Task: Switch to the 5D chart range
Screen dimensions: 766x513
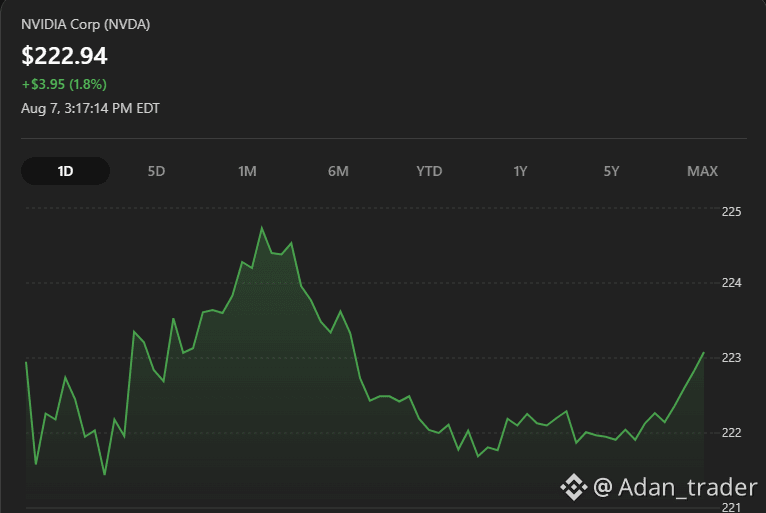Action: tap(156, 171)
